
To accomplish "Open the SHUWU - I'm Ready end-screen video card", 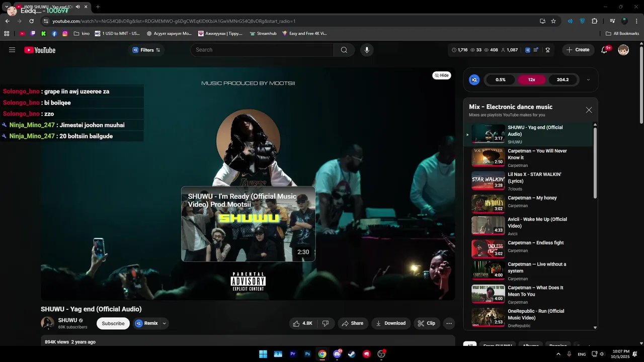I will point(248,224).
